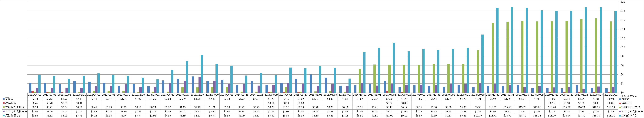Screen dimensions: 644x118
Task: Select the 2017/04/02 date column header
Action: tap(389, 95)
